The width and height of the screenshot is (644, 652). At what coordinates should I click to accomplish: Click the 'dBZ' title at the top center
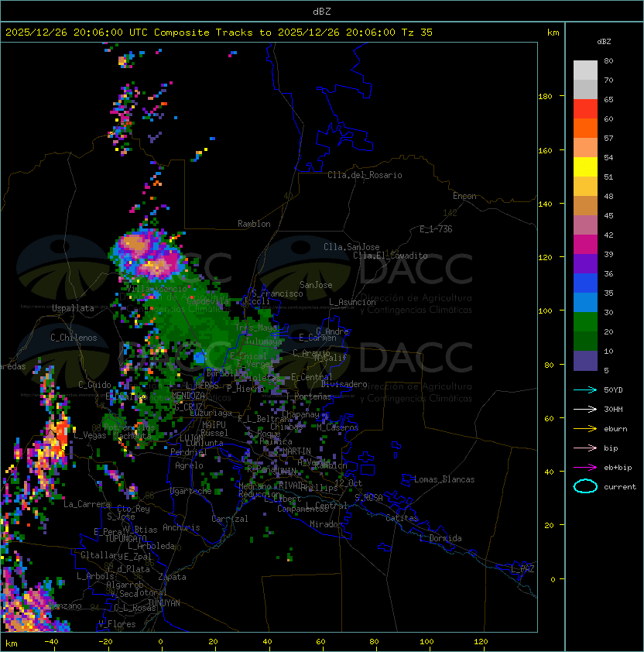coord(322,11)
